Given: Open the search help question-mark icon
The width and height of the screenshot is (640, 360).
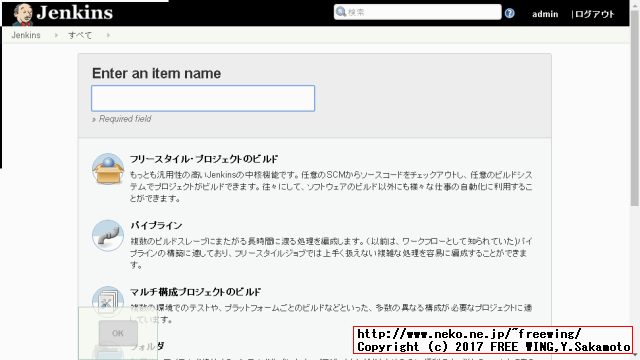Looking at the screenshot, I should pos(509,13).
